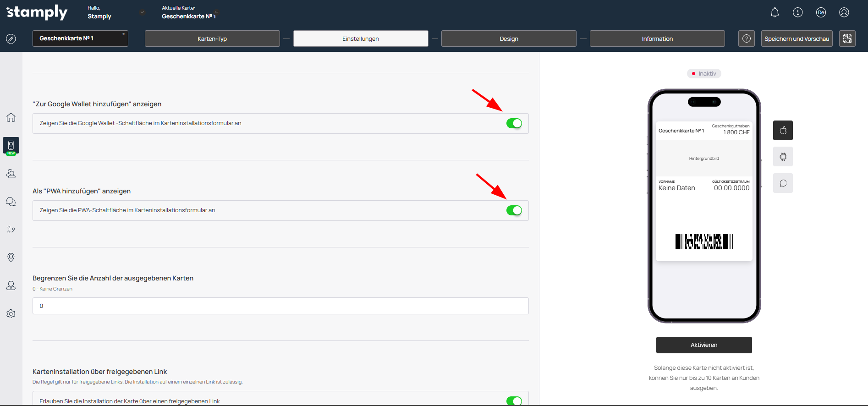The image size is (868, 406).
Task: Open the home icon in sidebar
Action: pyautogui.click(x=11, y=117)
